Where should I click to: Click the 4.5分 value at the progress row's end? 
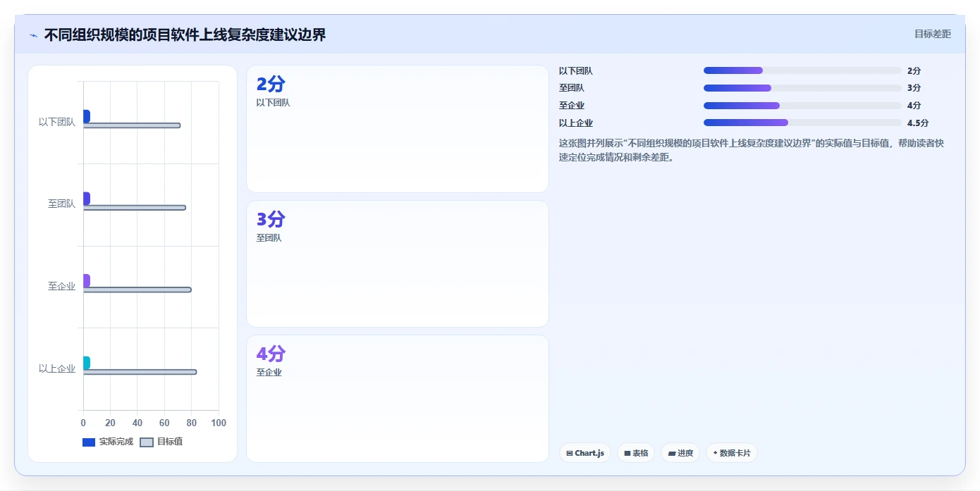coord(918,123)
